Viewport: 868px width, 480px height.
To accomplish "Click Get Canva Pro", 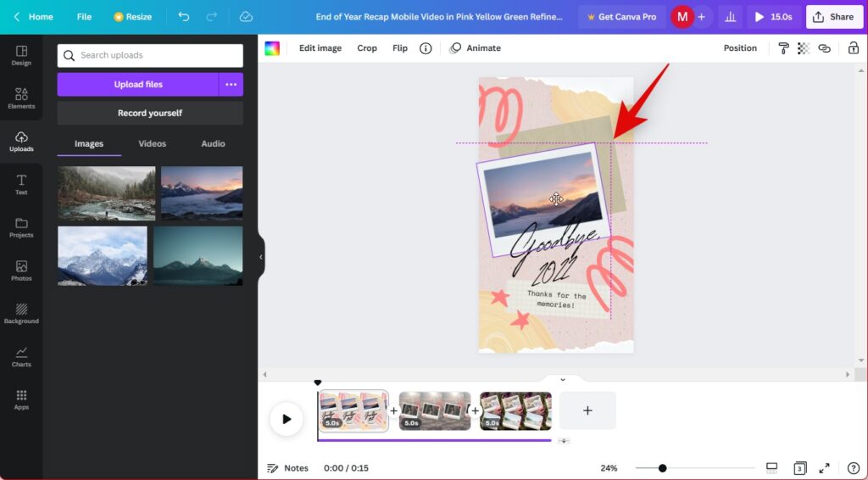I will pyautogui.click(x=621, y=17).
